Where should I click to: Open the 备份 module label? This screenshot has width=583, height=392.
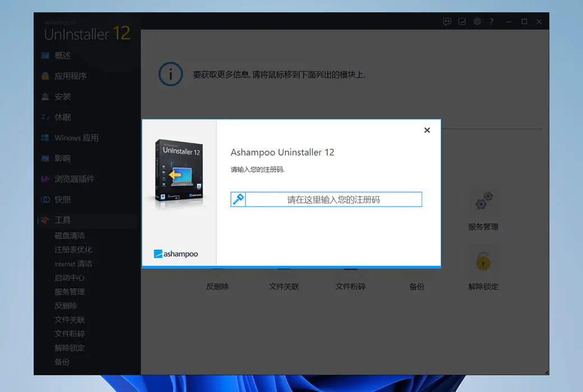pyautogui.click(x=417, y=287)
